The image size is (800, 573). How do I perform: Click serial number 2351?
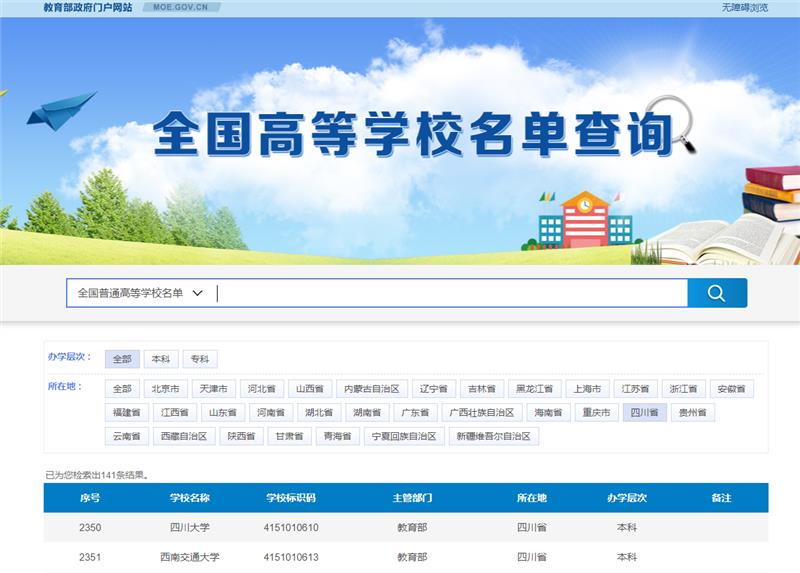(x=90, y=557)
